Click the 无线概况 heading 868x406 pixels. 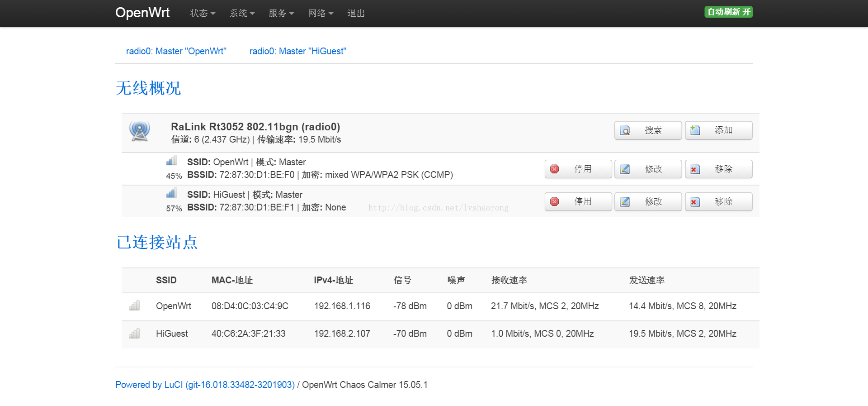(x=148, y=88)
